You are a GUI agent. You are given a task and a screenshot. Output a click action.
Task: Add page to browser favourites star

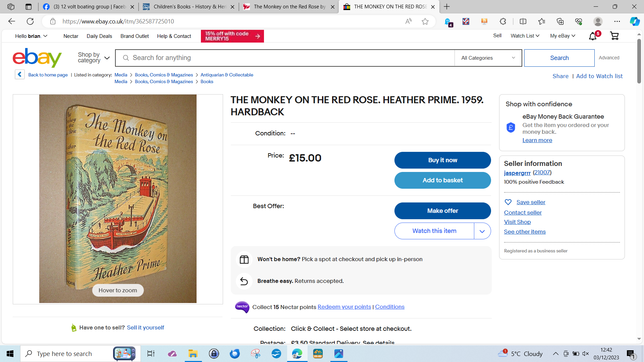coord(425,21)
